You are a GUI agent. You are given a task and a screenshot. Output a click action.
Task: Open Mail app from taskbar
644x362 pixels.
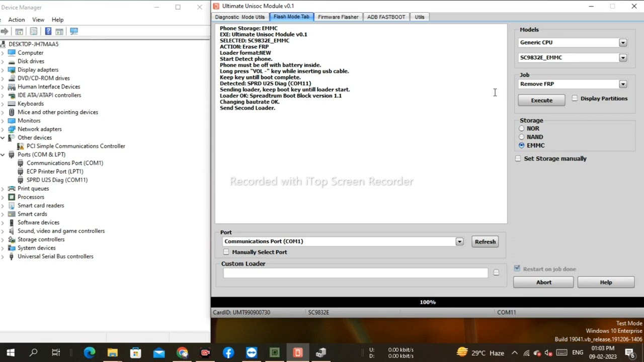(x=159, y=352)
